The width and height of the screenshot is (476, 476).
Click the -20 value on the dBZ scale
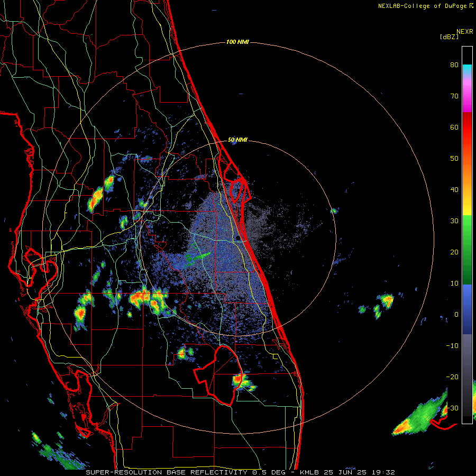[x=452, y=377]
